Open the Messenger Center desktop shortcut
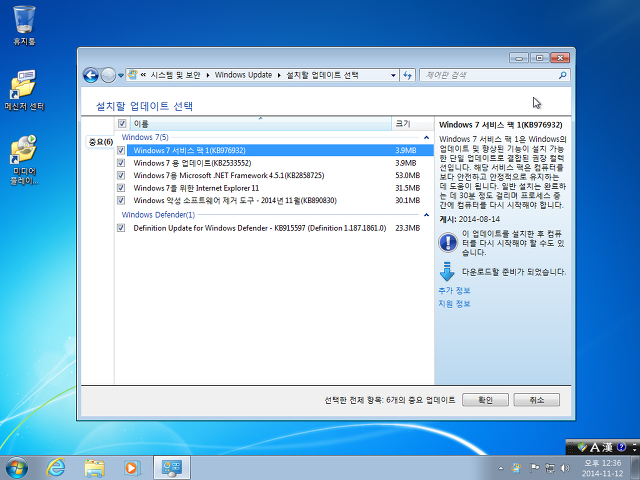640x480 pixels. tap(24, 90)
